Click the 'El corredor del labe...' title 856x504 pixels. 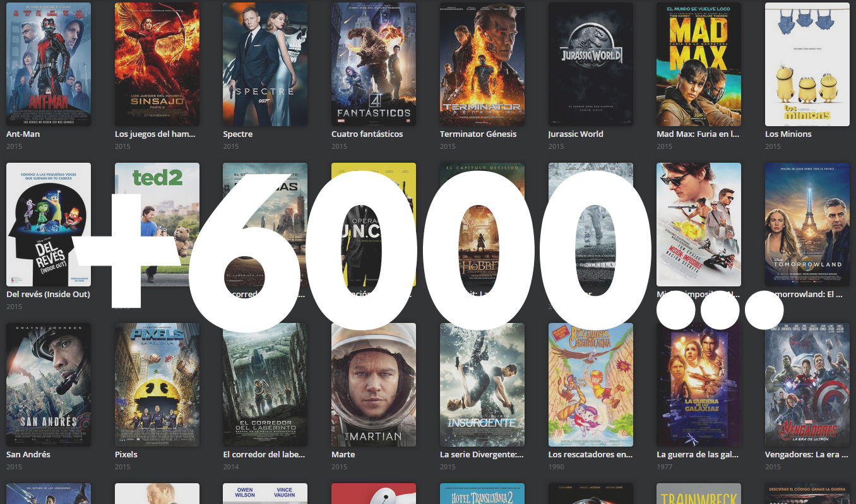(264, 454)
